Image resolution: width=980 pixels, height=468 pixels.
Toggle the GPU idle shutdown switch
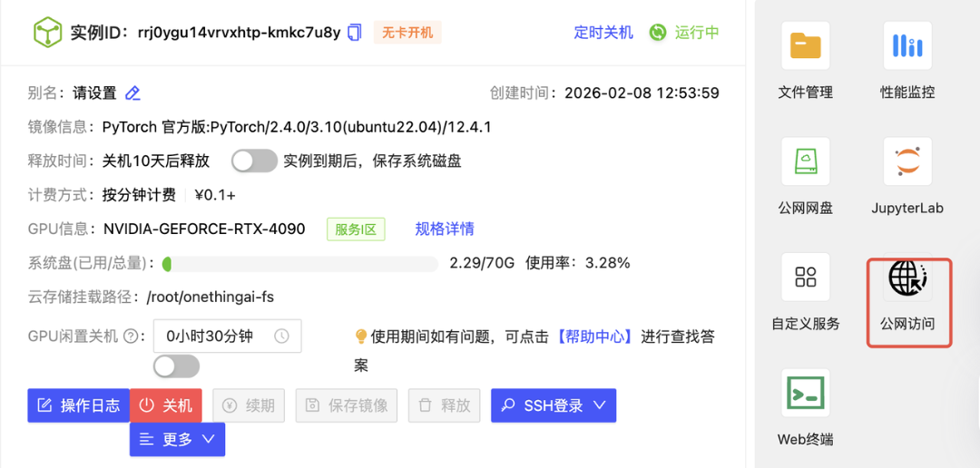click(x=176, y=366)
